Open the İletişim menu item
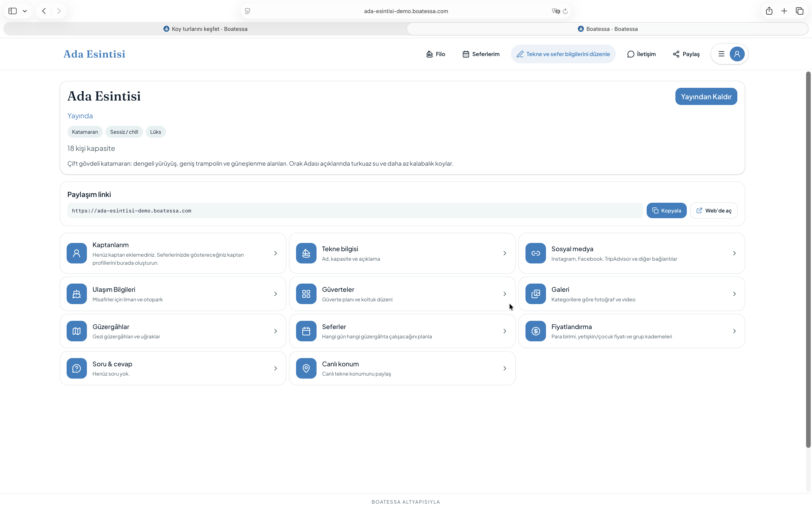The image size is (812, 510). pyautogui.click(x=641, y=54)
